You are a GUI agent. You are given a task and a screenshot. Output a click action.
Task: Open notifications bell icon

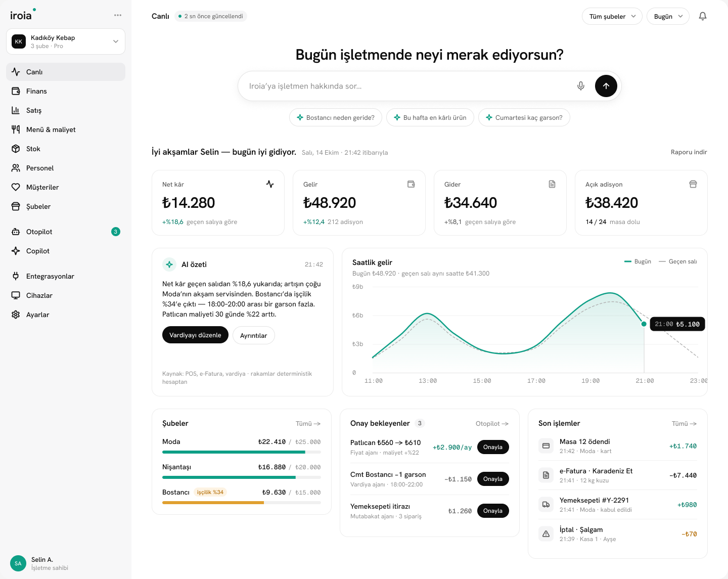(x=703, y=16)
